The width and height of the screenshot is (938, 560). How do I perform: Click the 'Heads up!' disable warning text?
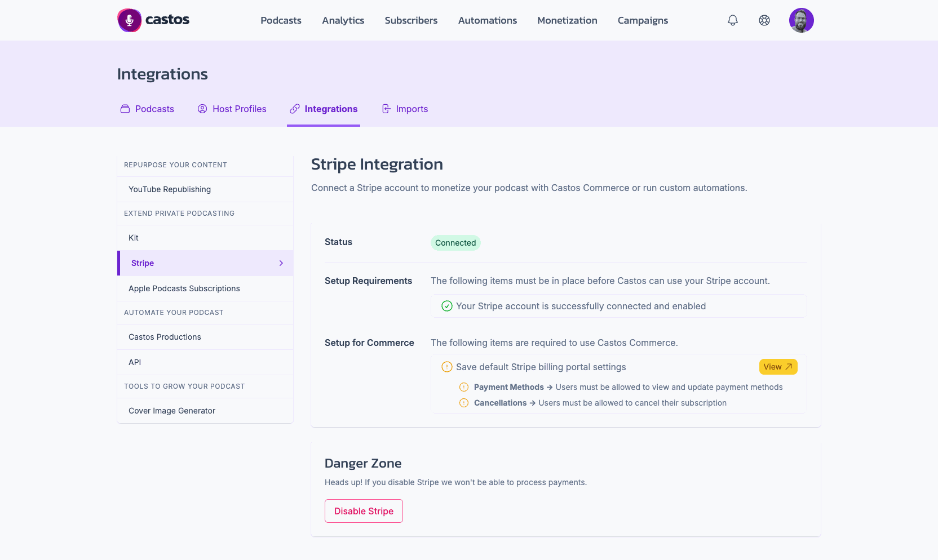tap(455, 482)
